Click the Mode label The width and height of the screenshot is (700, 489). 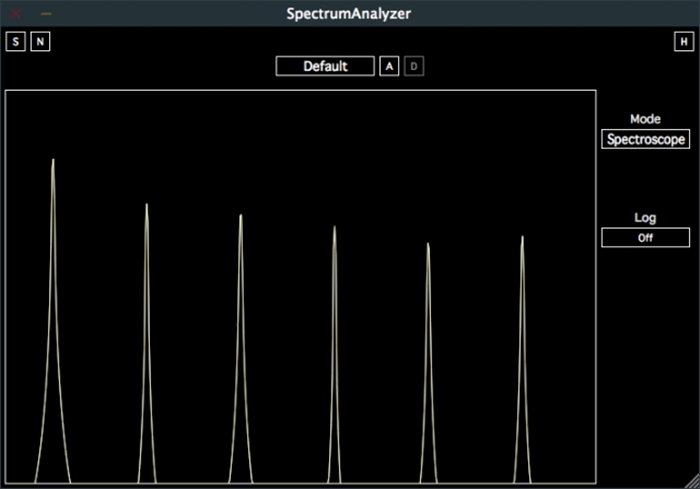pos(645,119)
